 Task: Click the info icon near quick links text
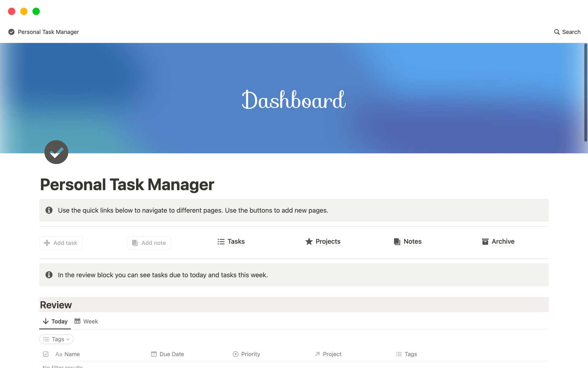tap(49, 210)
